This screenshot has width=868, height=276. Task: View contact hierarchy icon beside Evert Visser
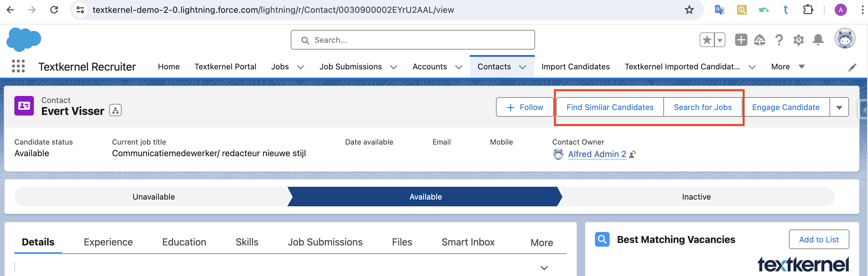coord(115,110)
